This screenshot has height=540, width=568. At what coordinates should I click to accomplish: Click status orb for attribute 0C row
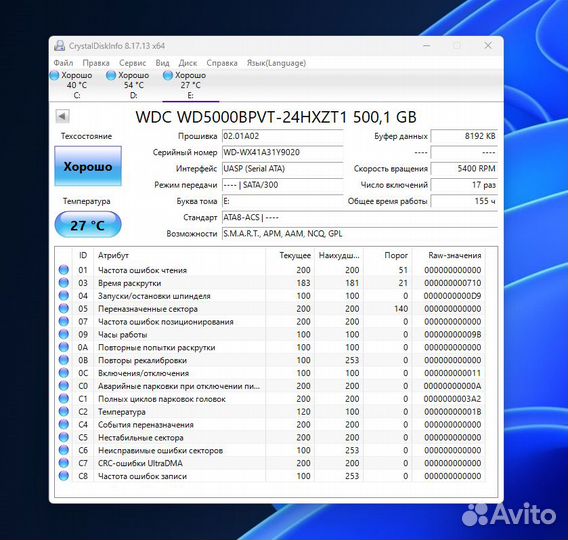click(x=64, y=373)
